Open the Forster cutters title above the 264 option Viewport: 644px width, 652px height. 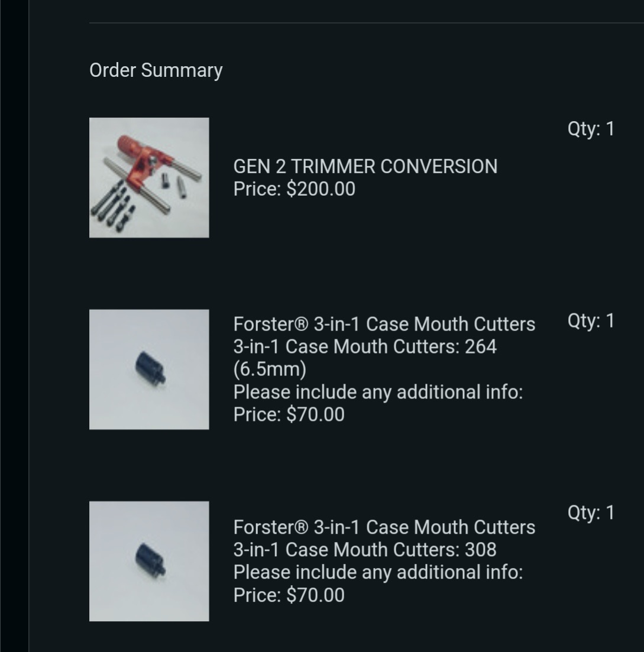click(384, 325)
